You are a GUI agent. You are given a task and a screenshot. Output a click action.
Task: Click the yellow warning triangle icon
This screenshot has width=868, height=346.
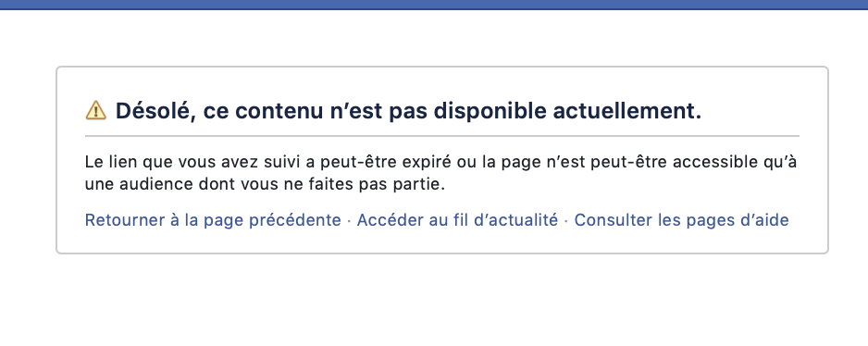coord(95,110)
